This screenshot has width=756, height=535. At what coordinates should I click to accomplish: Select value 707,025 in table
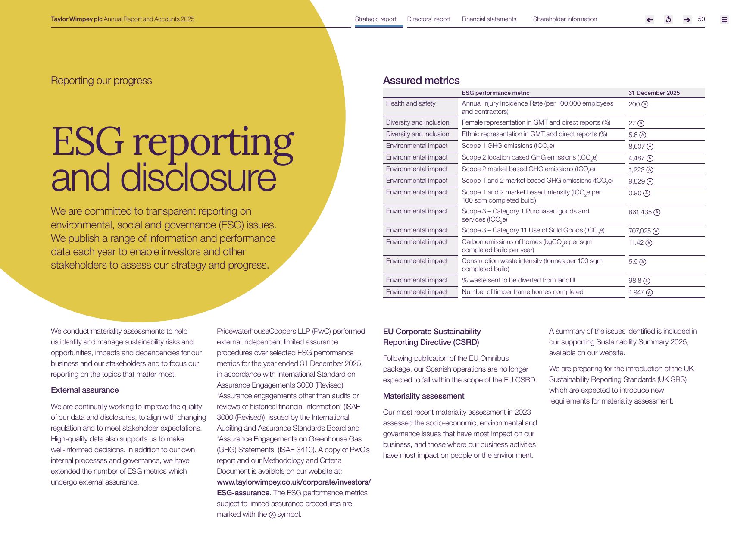click(x=640, y=231)
